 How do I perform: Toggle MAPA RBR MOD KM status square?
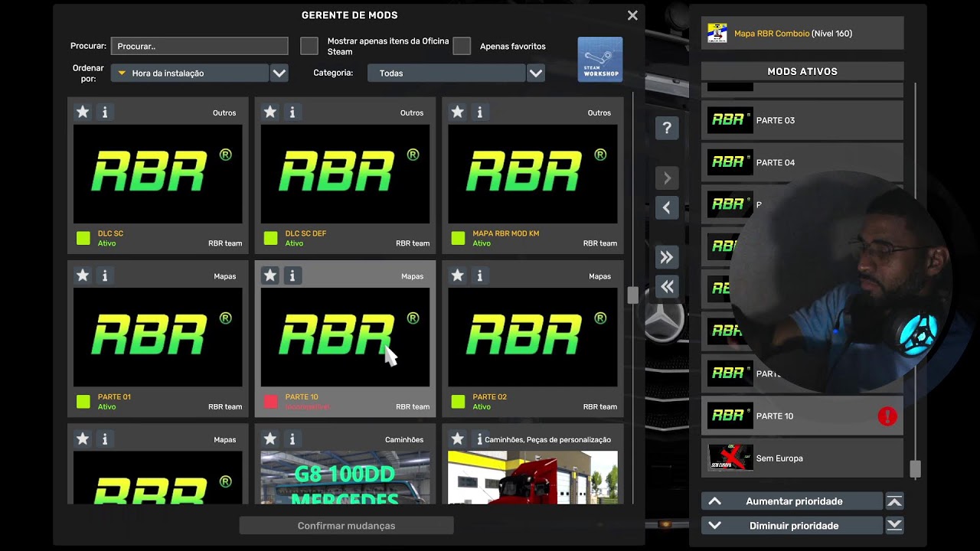click(459, 238)
